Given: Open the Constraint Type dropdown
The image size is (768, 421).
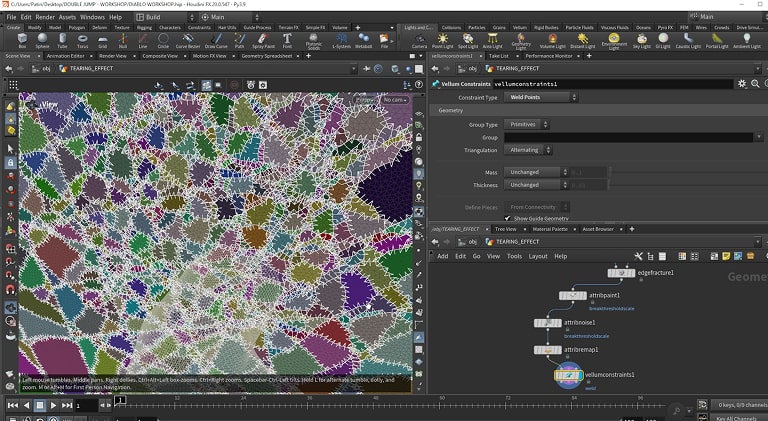Looking at the screenshot, I should pyautogui.click(x=540, y=97).
